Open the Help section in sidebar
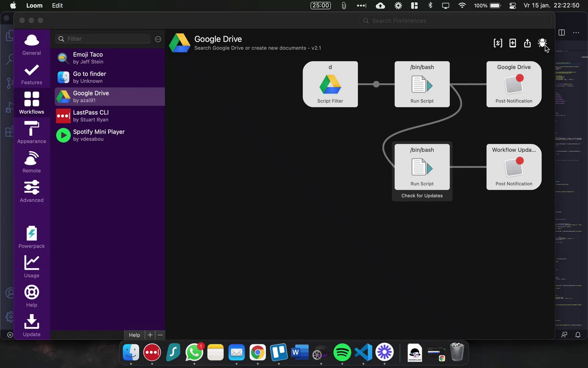Viewport: 588px width, 368px height. [x=32, y=296]
